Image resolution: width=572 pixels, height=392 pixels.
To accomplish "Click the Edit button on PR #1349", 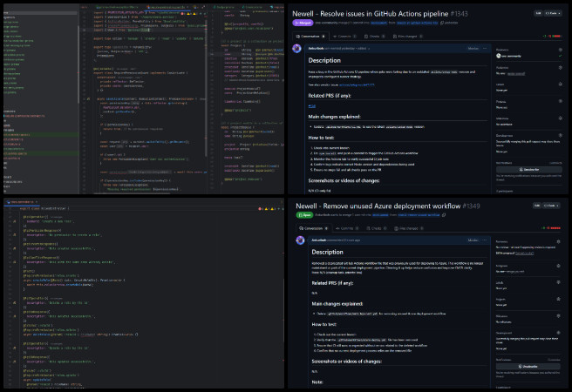I will pos(537,206).
